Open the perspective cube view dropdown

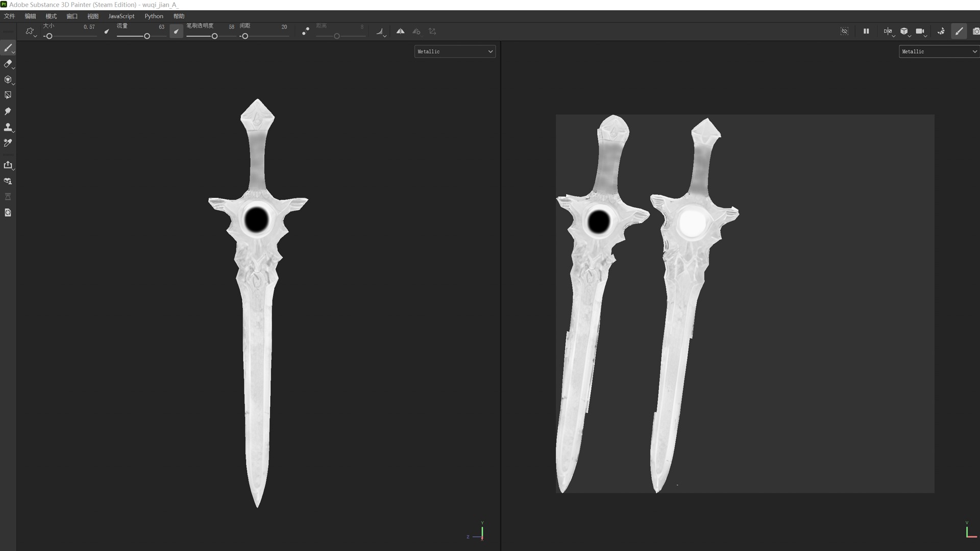pos(904,31)
